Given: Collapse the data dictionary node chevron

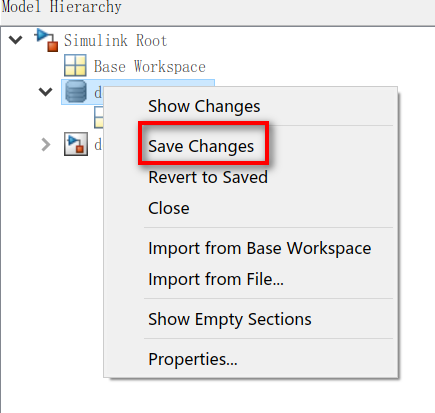Looking at the screenshot, I should point(45,92).
